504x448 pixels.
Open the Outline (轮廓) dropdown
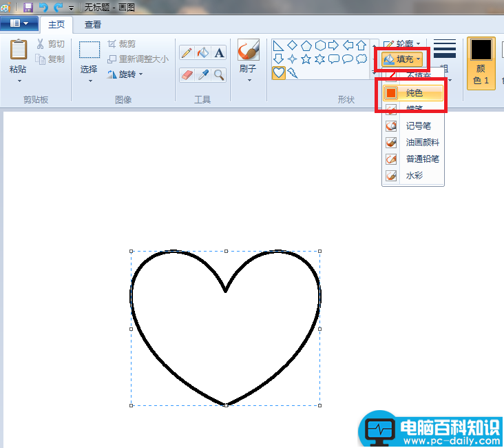pyautogui.click(x=402, y=43)
